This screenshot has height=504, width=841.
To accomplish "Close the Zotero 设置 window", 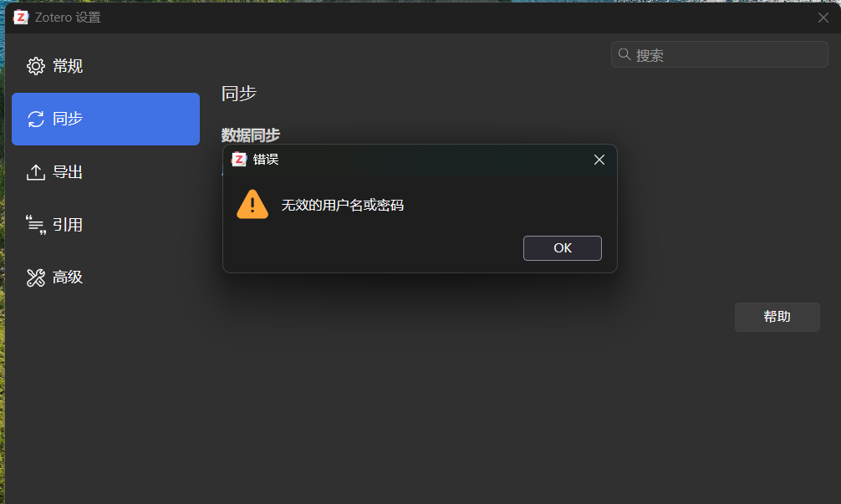I will coord(823,18).
